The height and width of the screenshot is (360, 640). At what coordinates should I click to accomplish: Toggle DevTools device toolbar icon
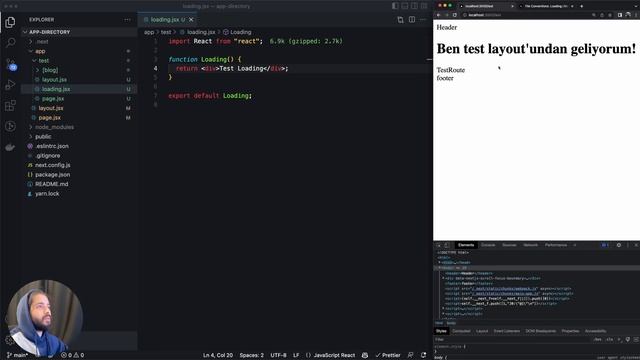tap(447, 245)
